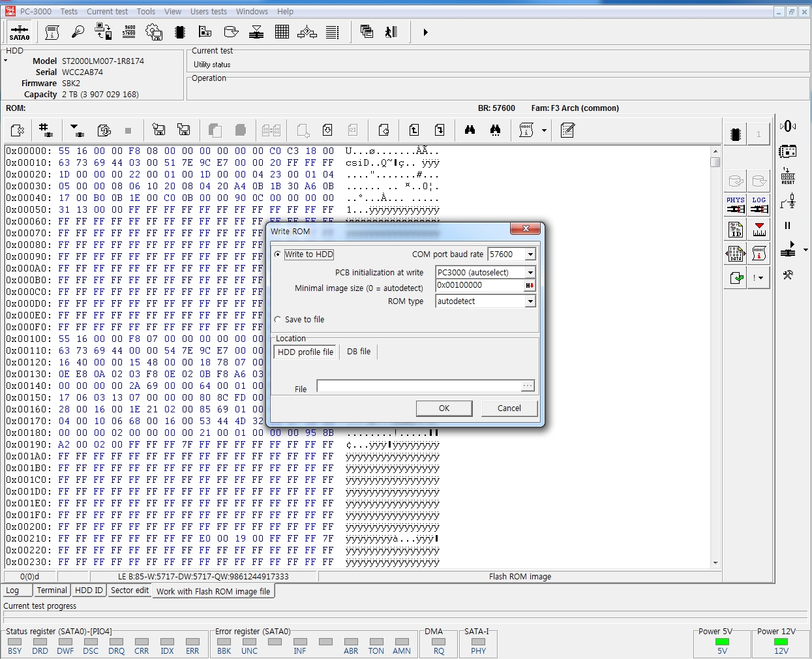Click the LOG button in right panel
Image resolution: width=812 pixels, height=659 pixels.
click(759, 205)
